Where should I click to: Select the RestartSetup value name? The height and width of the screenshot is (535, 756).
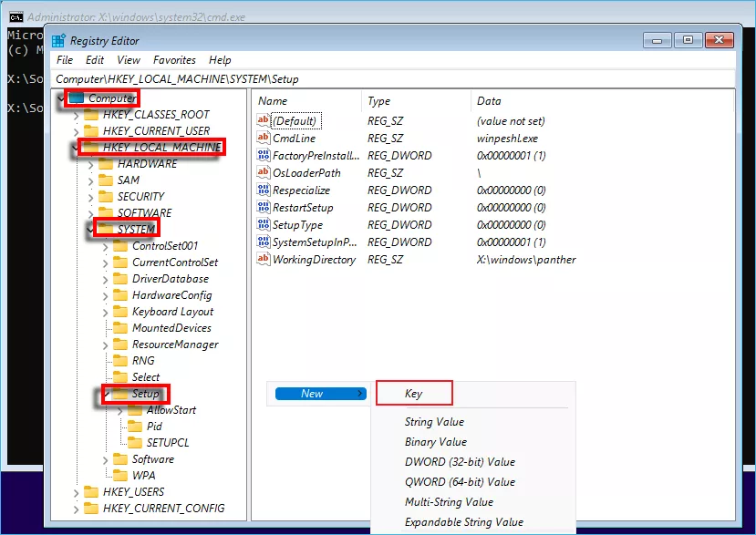click(x=303, y=208)
